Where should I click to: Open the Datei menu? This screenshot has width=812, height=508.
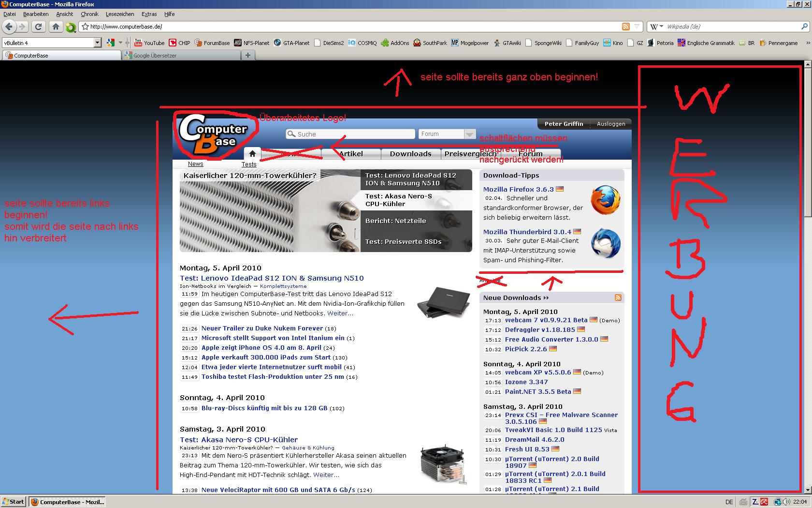point(9,14)
